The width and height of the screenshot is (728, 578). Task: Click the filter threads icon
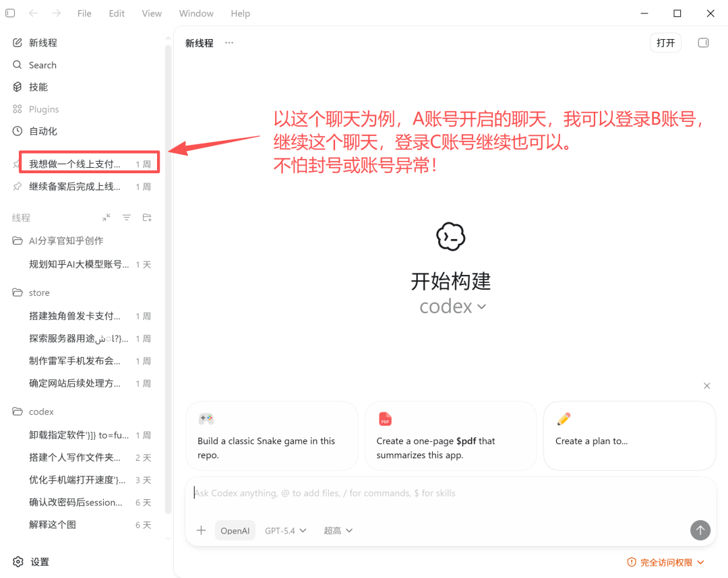127,218
